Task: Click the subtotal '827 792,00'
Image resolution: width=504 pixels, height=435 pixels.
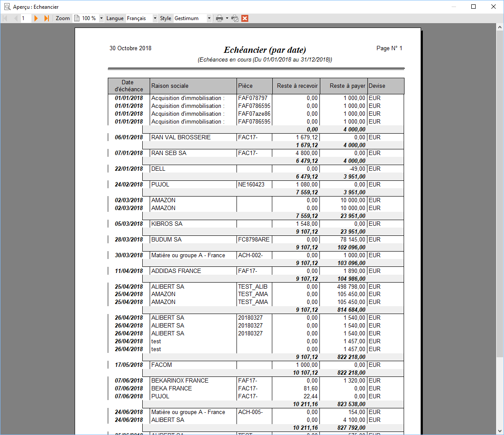Action: tap(351, 428)
